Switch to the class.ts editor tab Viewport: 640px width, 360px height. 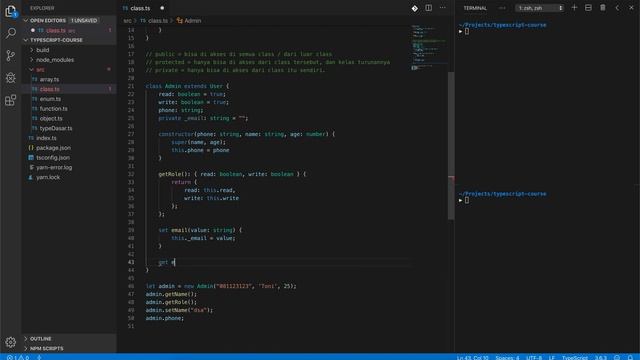tap(140, 8)
